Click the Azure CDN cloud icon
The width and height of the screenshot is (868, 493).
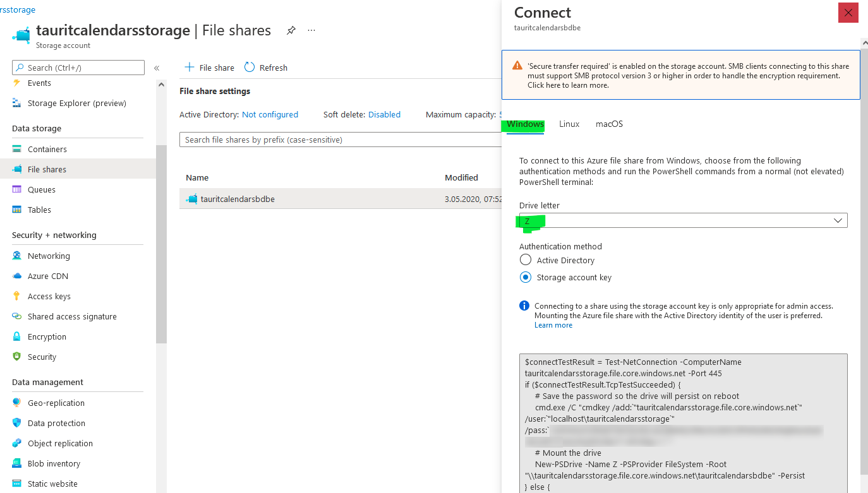[17, 276]
